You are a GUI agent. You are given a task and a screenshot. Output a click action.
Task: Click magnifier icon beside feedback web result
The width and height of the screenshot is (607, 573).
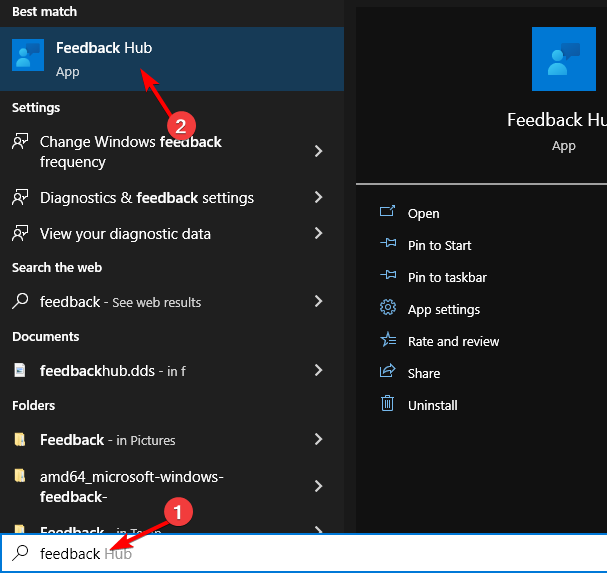click(20, 301)
